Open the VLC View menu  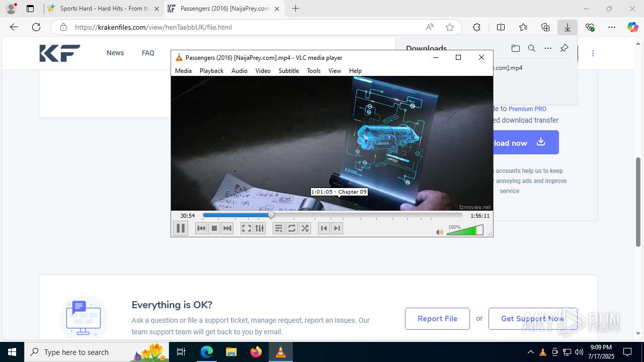[335, 71]
